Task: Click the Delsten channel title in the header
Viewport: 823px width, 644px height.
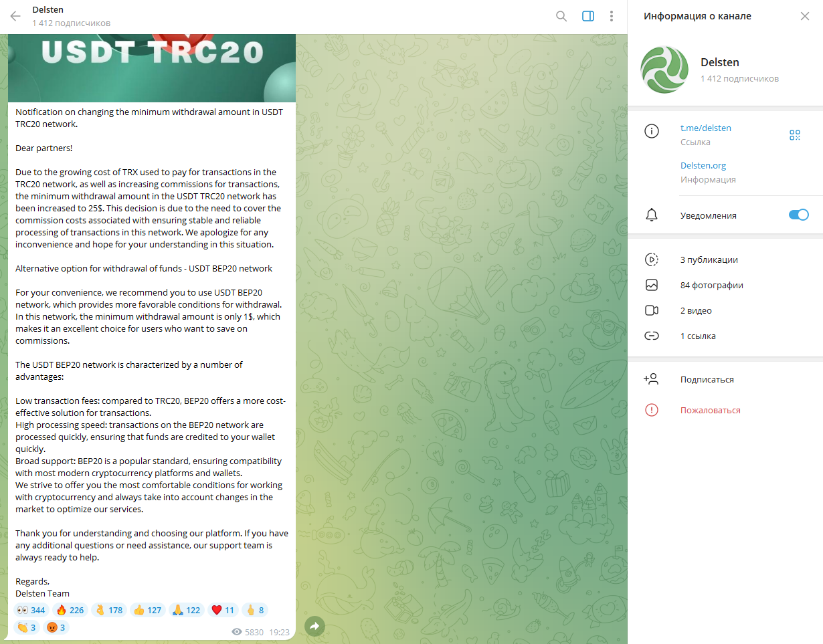Action: coord(48,10)
